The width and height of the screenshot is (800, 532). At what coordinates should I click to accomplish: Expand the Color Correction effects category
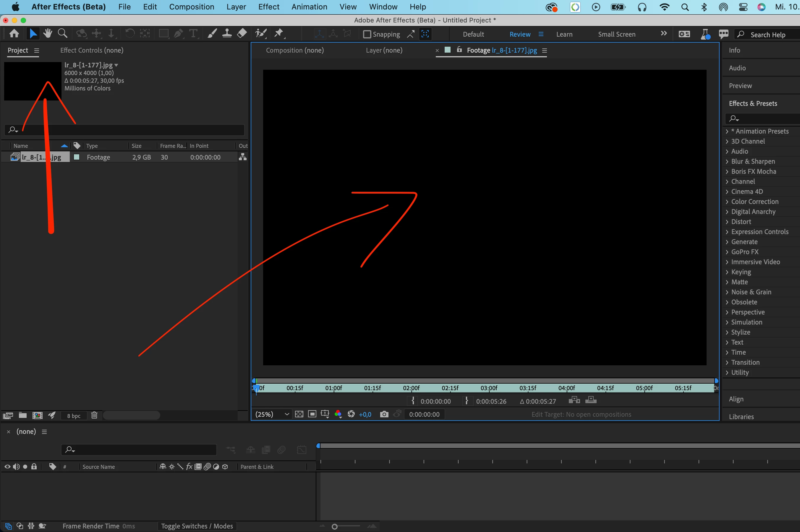727,202
